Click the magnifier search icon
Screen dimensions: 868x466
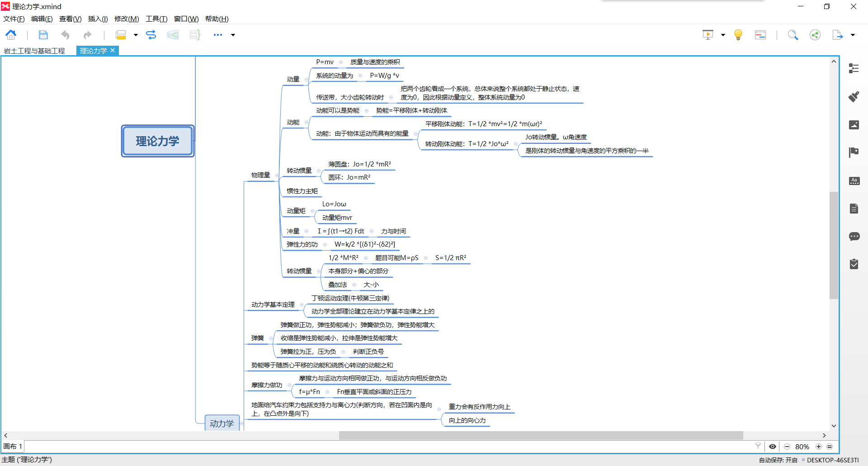click(x=793, y=35)
